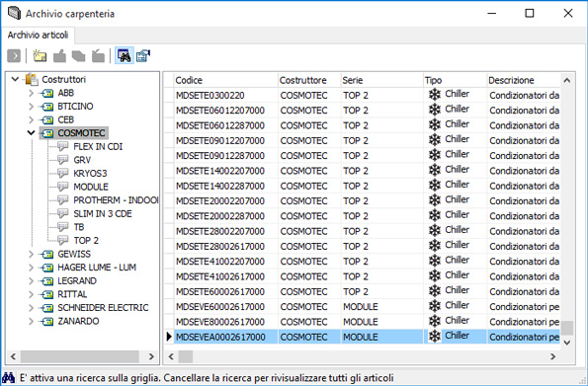Click tree horizontal scrollbar left arrow

pyautogui.click(x=13, y=356)
